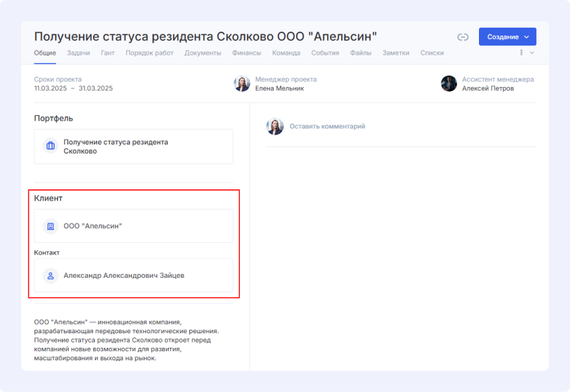The image size is (570, 392).
Task: Click Елена Мельник's project manager avatar
Action: [242, 84]
